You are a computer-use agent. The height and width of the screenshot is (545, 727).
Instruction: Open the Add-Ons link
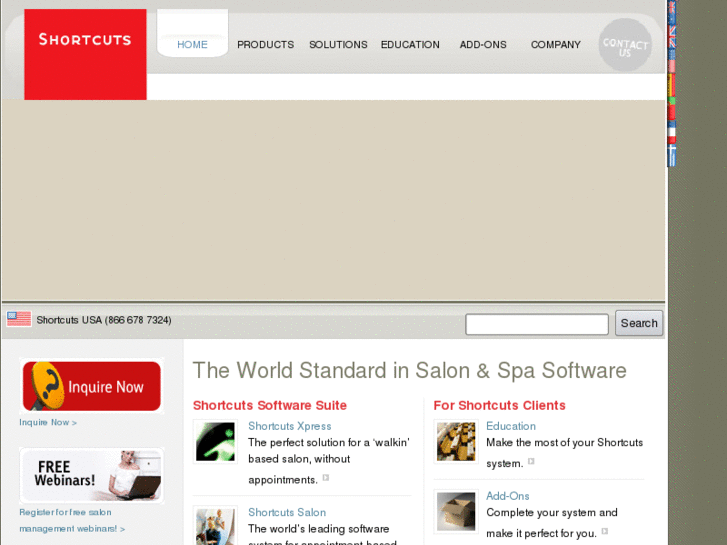click(x=508, y=496)
